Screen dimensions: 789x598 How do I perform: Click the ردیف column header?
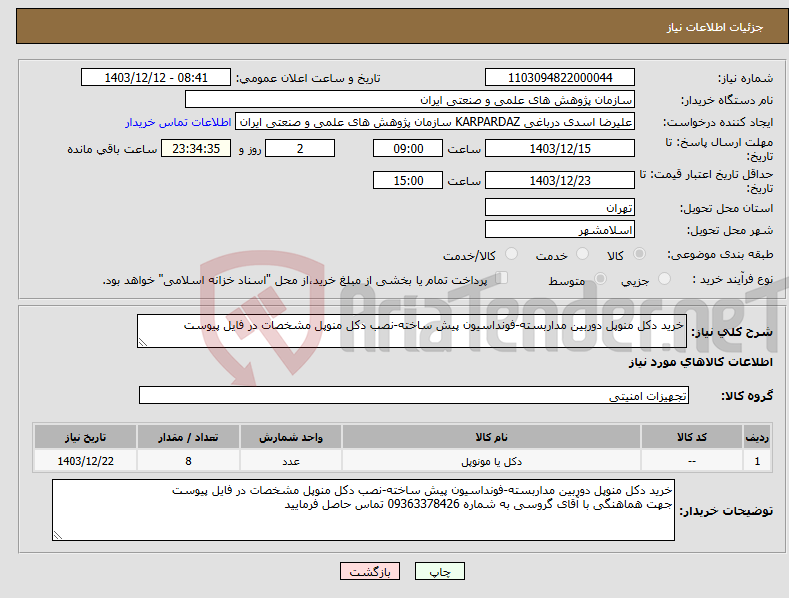point(757,437)
